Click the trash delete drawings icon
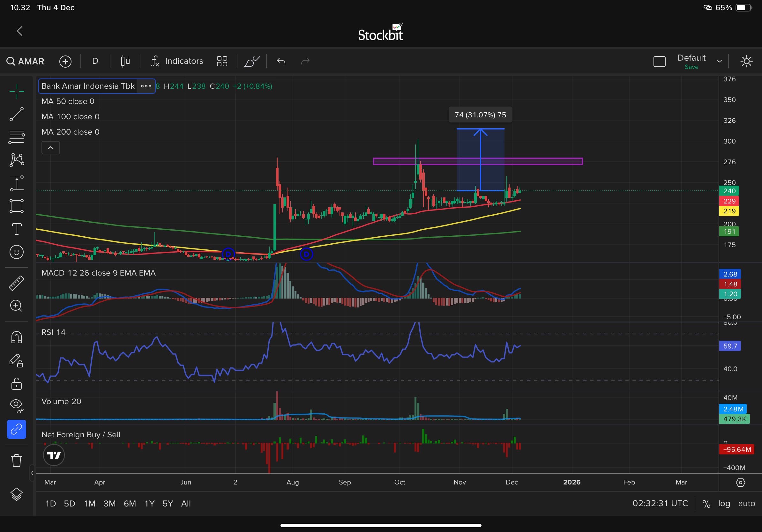The image size is (762, 532). pyautogui.click(x=16, y=460)
